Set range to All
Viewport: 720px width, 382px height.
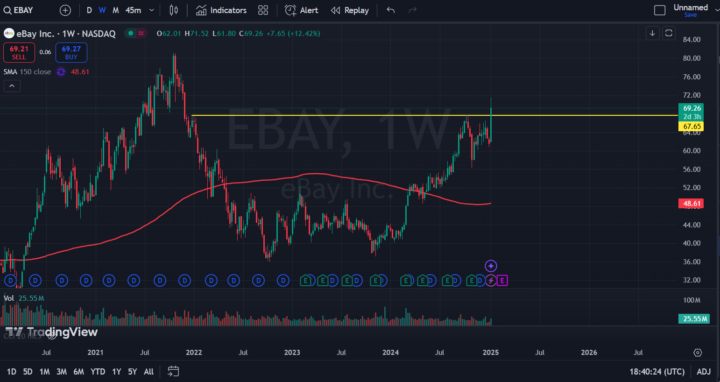click(x=149, y=371)
